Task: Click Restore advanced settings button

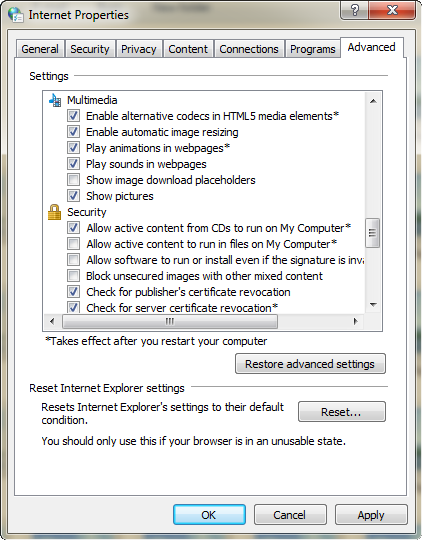Action: 310,364
